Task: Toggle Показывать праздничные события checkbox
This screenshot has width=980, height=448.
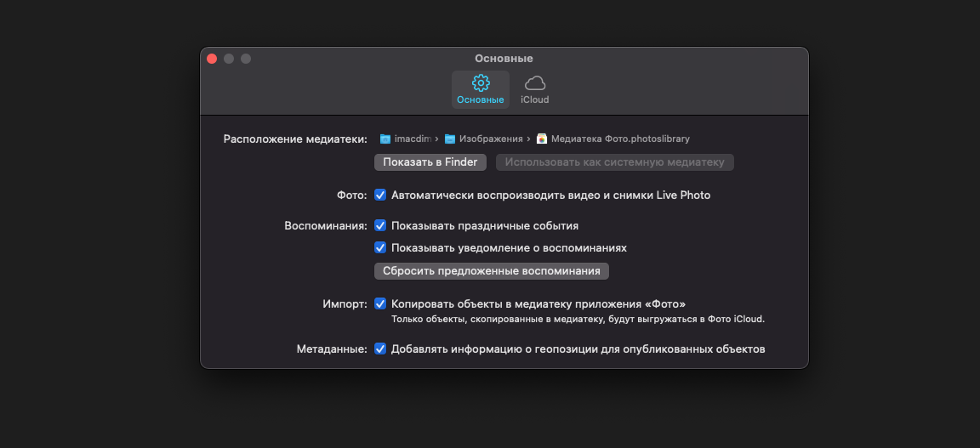Action: click(x=380, y=225)
